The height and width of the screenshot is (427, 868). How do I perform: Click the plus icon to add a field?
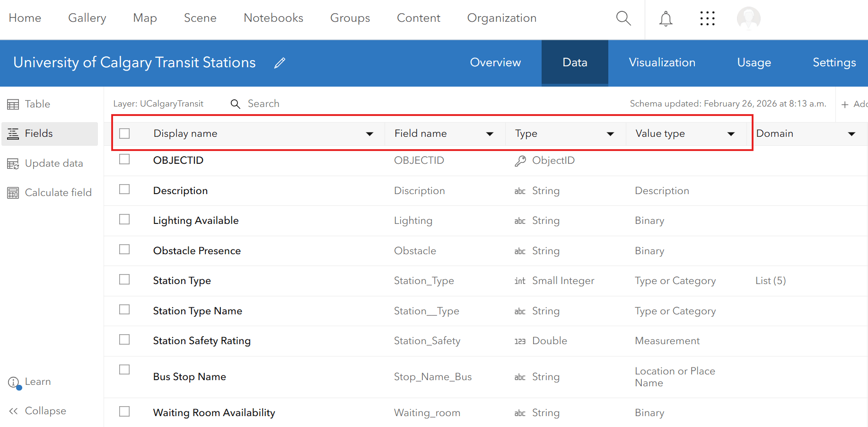pyautogui.click(x=845, y=104)
